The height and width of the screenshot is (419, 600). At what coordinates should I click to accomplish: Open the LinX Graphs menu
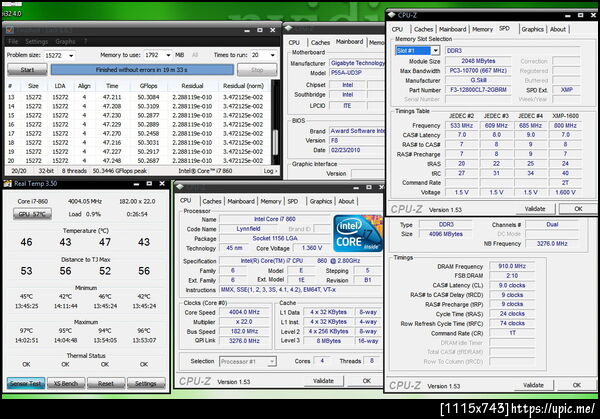(x=65, y=41)
